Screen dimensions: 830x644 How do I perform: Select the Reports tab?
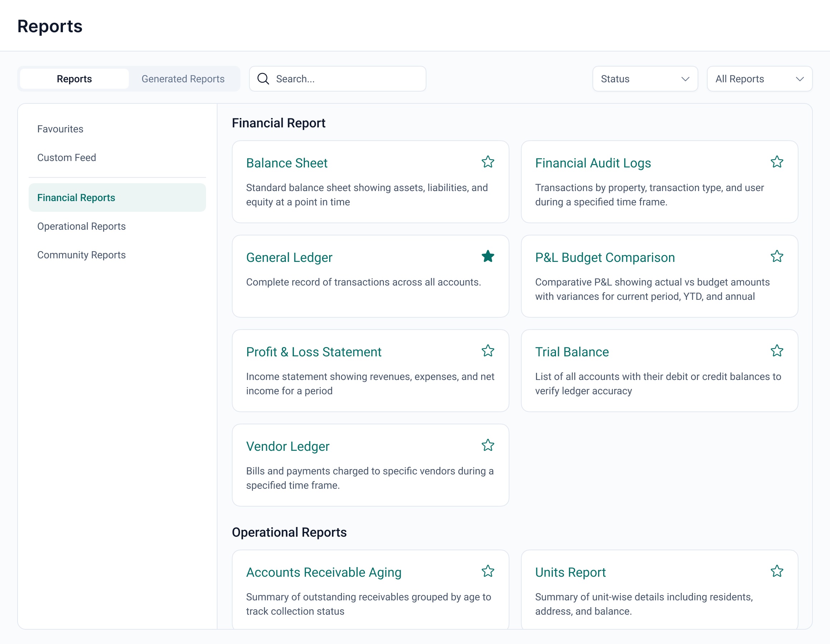(x=74, y=79)
